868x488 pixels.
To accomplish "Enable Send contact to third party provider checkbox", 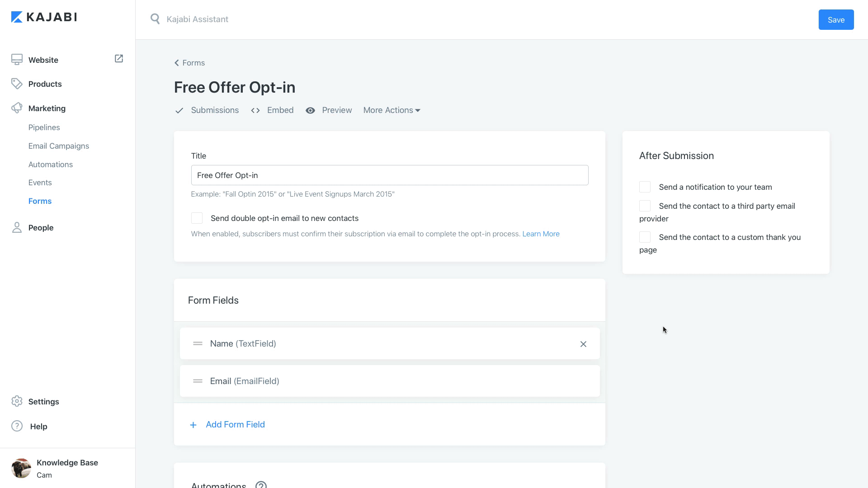I will (x=644, y=206).
